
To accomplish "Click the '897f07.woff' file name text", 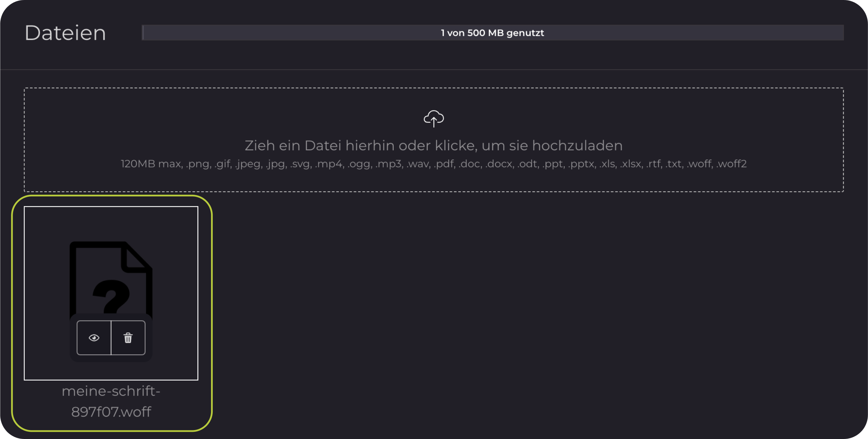I will [x=111, y=412].
